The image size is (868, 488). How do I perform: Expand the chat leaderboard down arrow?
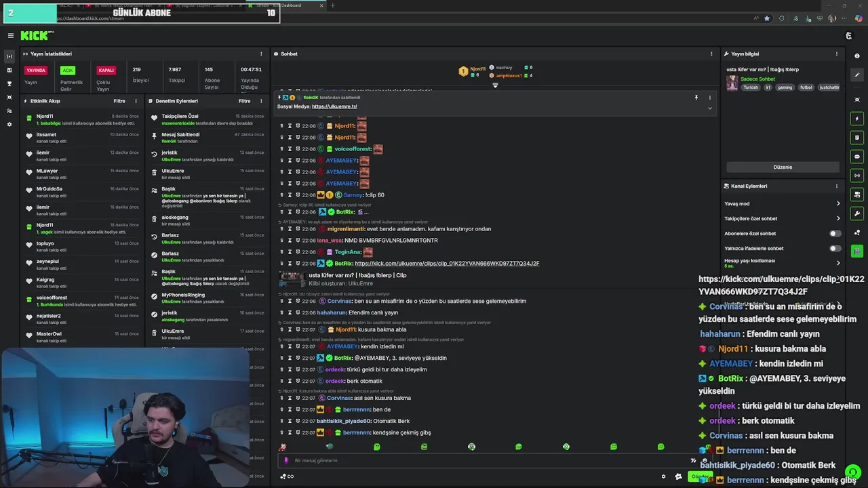495,85
